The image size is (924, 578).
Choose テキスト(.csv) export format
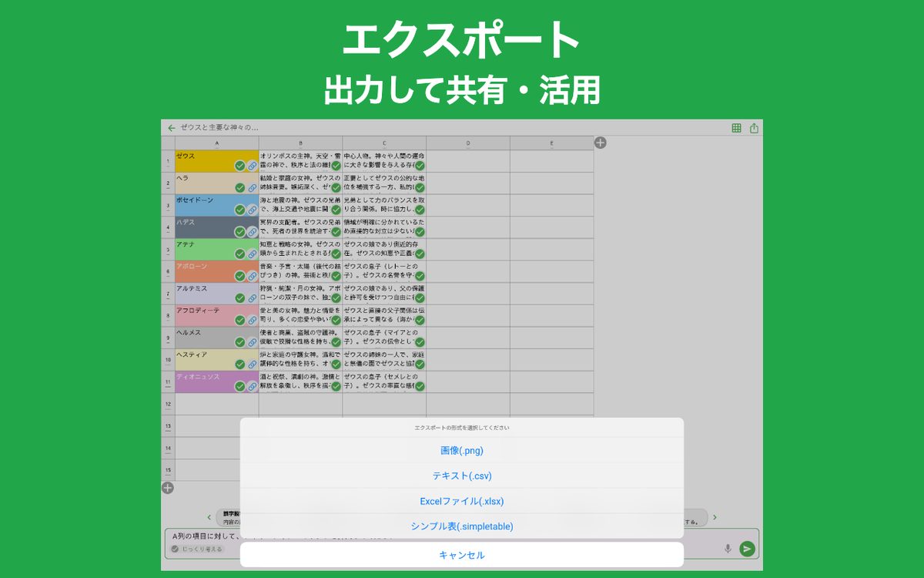click(x=462, y=476)
